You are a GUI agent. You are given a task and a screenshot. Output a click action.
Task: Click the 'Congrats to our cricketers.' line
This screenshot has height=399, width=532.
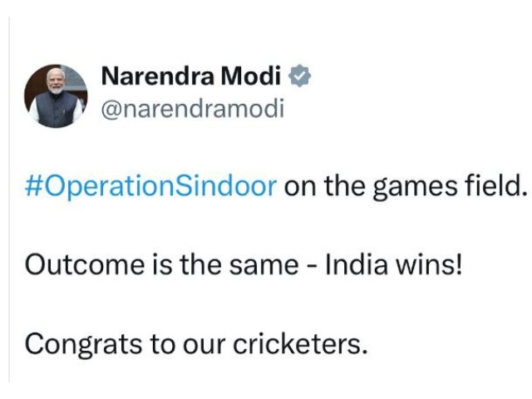click(196, 344)
